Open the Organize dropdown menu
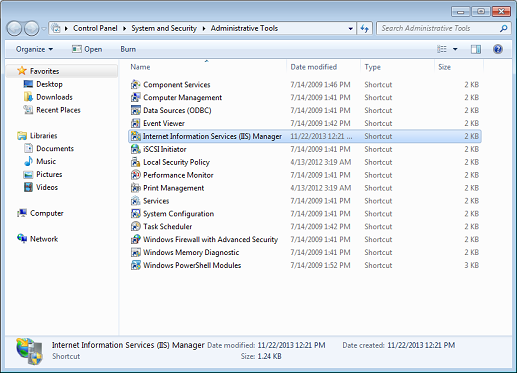Screen dimensions: 517x373 pos(34,49)
